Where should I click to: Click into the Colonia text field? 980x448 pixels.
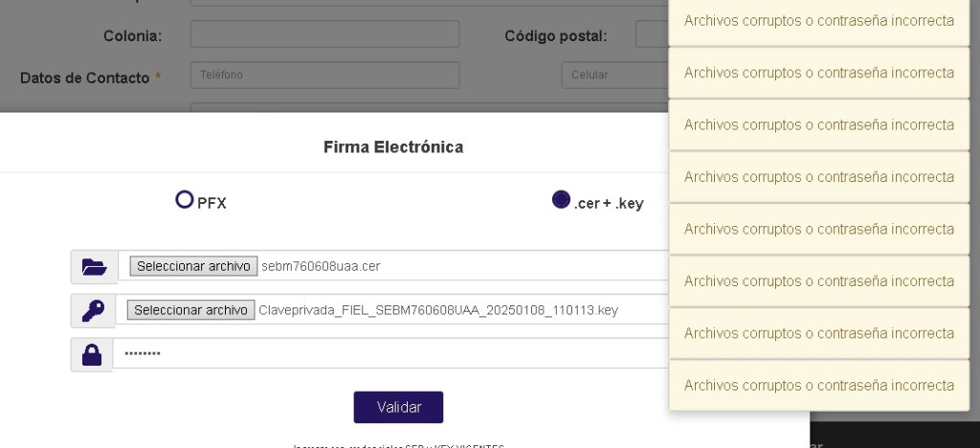click(x=324, y=34)
